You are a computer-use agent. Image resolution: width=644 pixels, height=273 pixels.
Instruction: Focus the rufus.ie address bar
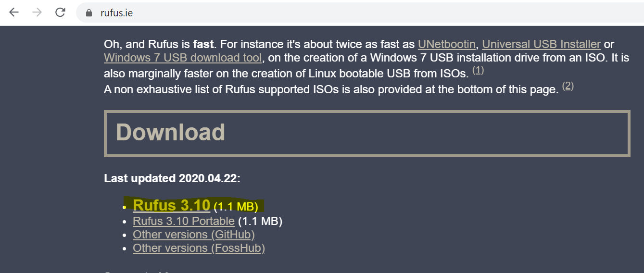(289, 13)
